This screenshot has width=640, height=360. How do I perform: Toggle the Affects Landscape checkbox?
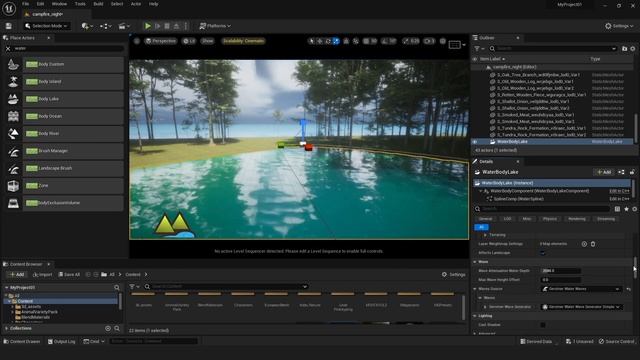[543, 253]
